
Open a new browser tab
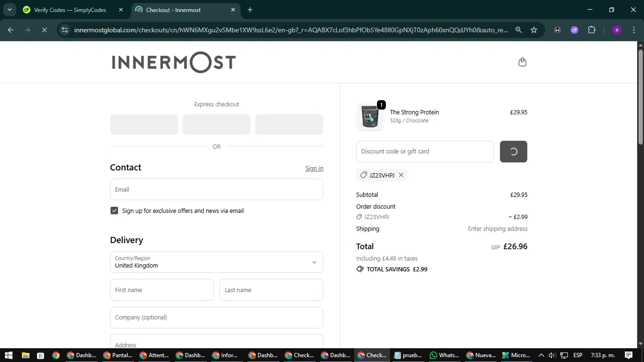coord(250,10)
